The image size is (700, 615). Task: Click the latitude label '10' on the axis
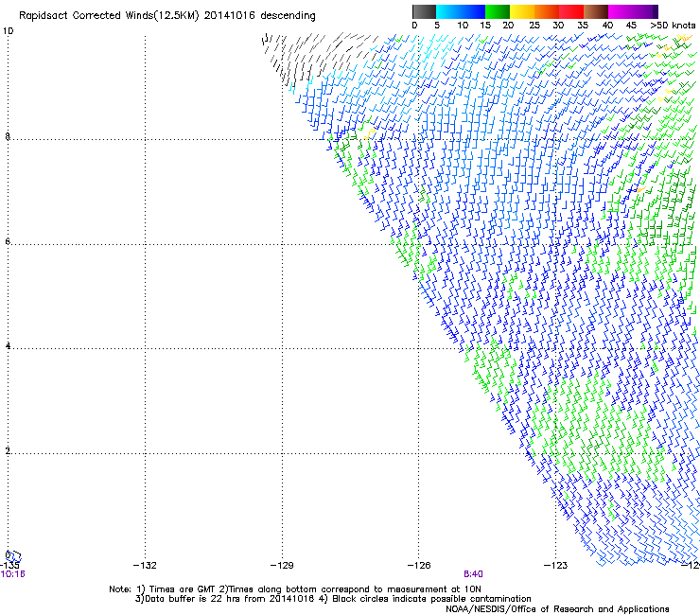(x=8, y=31)
